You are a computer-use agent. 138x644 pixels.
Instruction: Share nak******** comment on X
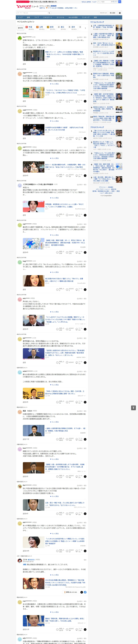point(85,138)
